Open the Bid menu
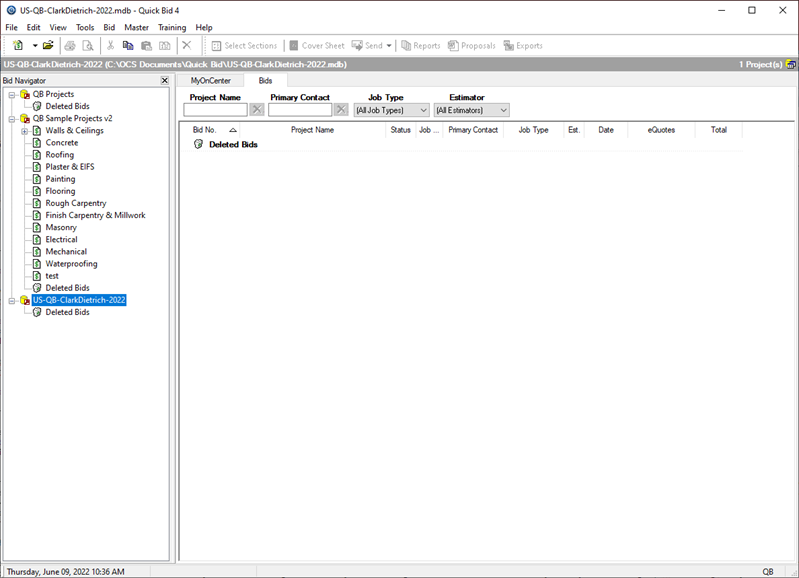Viewport: 799px width, 578px height. coord(109,28)
